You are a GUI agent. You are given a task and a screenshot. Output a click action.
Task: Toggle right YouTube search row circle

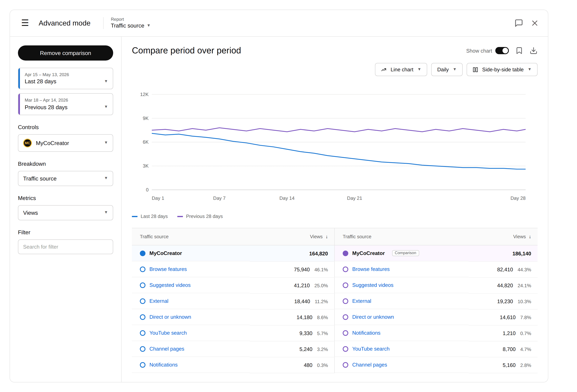coord(345,349)
